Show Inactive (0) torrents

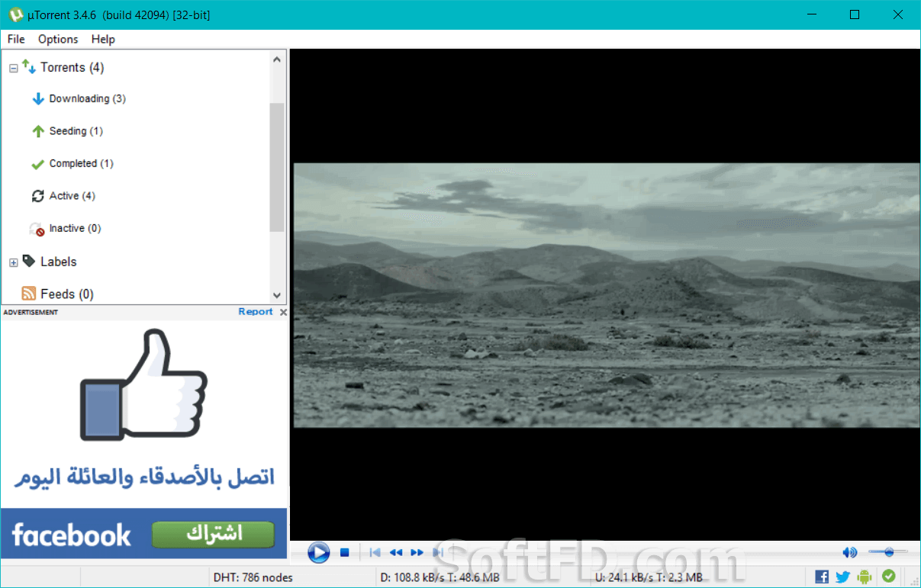click(x=76, y=228)
